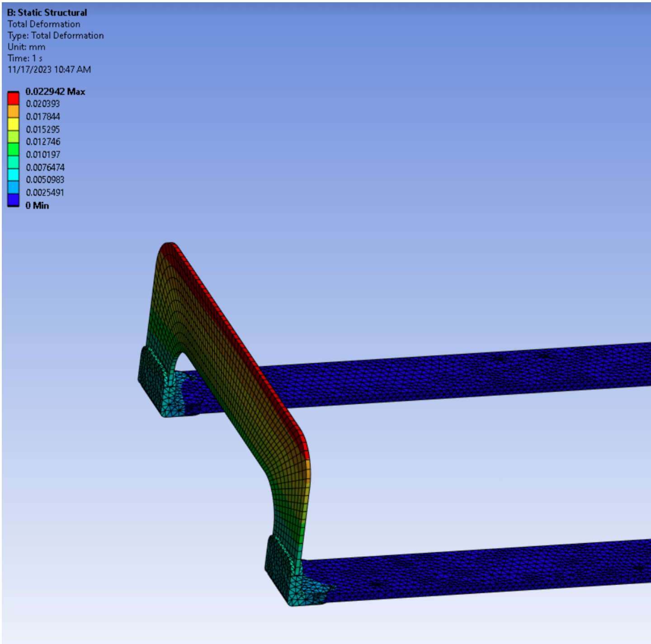Click the 'Unit: mm' label

[26, 47]
